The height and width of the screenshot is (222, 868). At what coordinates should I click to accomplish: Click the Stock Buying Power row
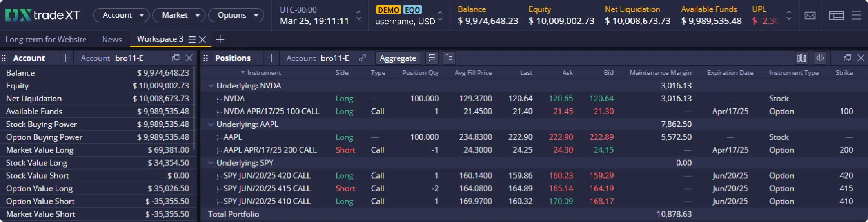tap(97, 125)
